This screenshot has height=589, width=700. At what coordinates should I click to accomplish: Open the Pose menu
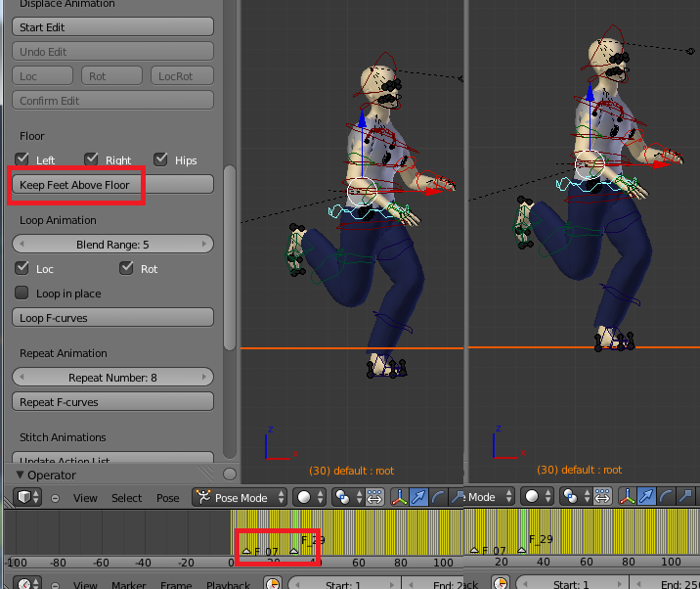[168, 498]
